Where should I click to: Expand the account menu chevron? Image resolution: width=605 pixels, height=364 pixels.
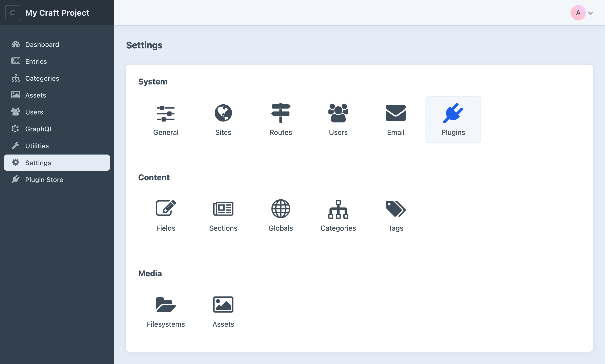coord(591,13)
